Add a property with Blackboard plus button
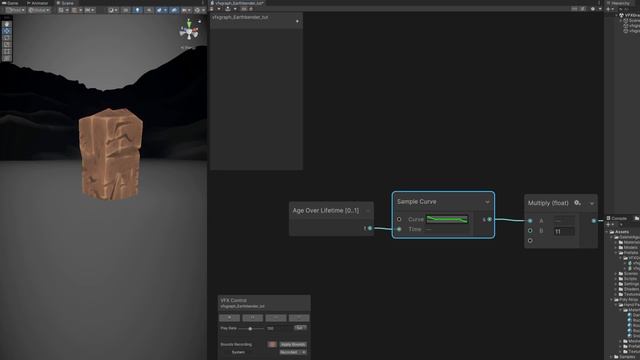640x360 pixels. (297, 21)
